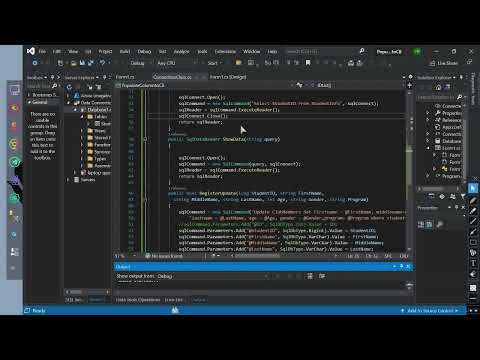Click the Start debugging button
This screenshot has height=360, width=480.
tap(213, 63)
